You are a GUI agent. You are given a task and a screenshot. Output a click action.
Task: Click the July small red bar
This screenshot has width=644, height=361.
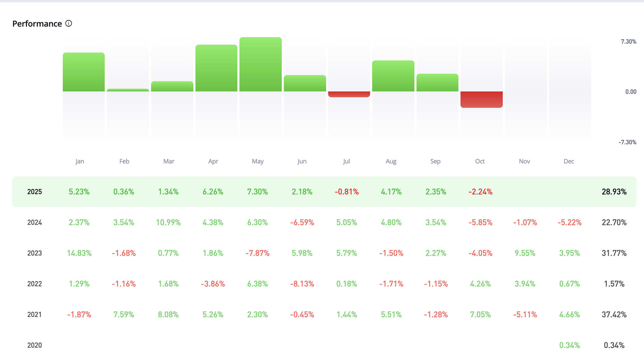pyautogui.click(x=349, y=94)
